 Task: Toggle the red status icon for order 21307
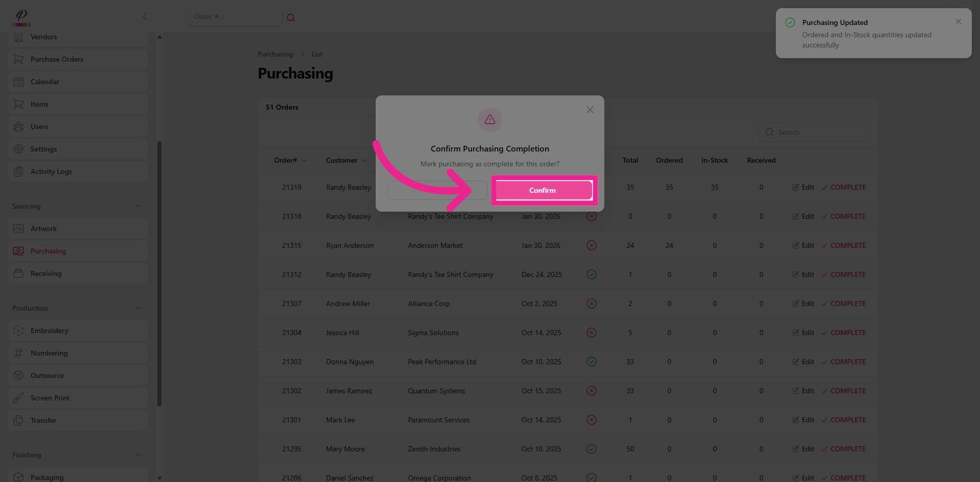click(592, 303)
